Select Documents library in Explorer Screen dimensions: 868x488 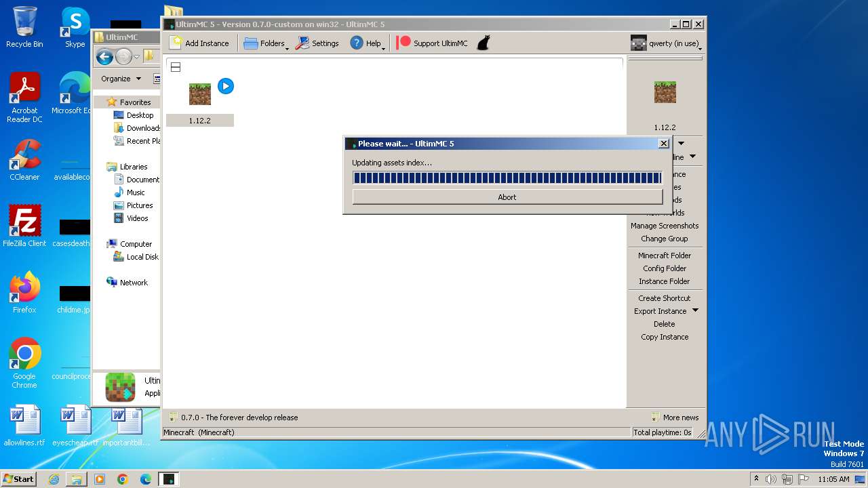point(137,180)
